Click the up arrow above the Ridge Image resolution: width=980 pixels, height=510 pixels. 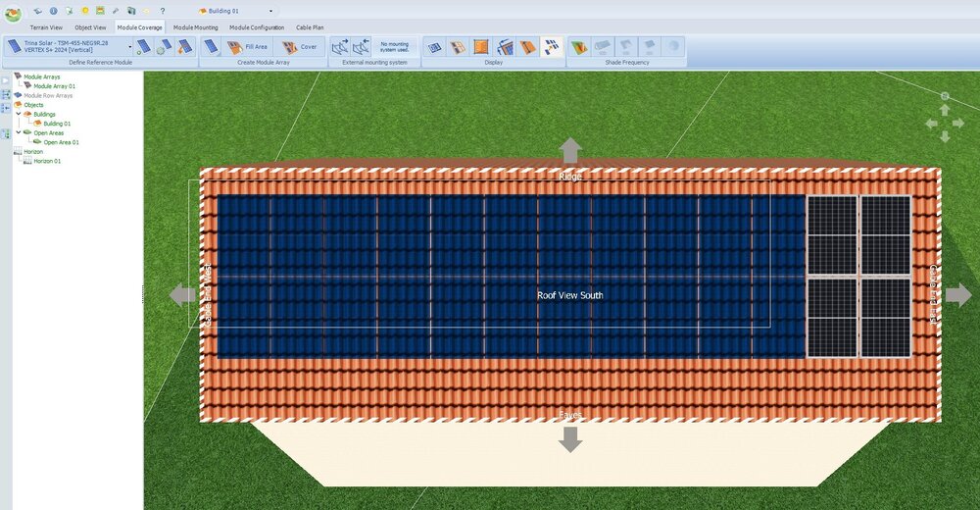click(570, 150)
